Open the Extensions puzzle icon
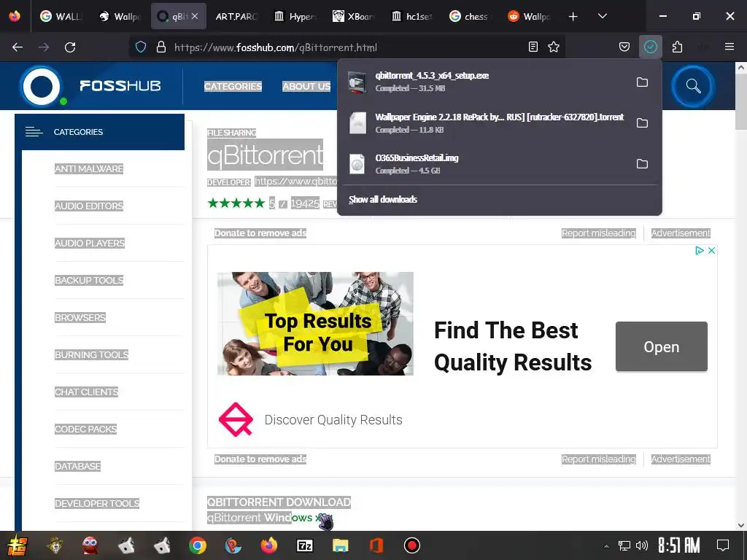This screenshot has height=560, width=747. (677, 47)
